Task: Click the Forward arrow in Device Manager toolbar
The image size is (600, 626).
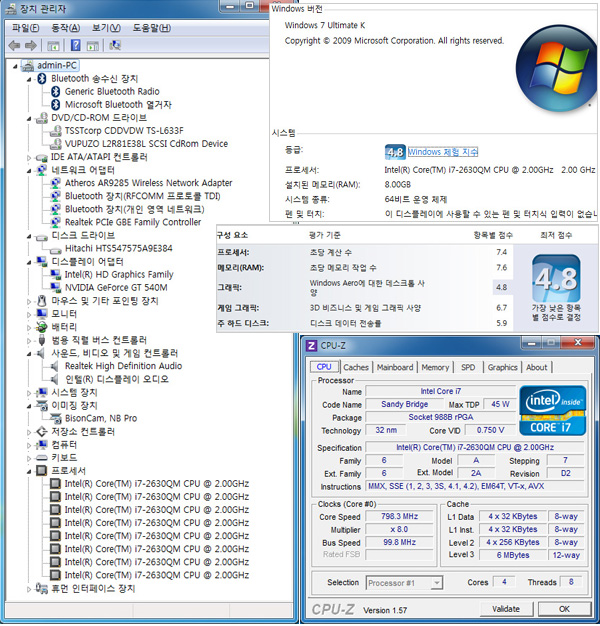Action: [x=31, y=46]
